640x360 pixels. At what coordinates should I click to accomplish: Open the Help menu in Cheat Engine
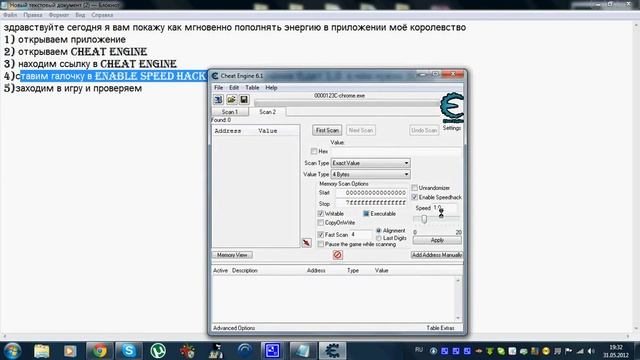point(271,88)
